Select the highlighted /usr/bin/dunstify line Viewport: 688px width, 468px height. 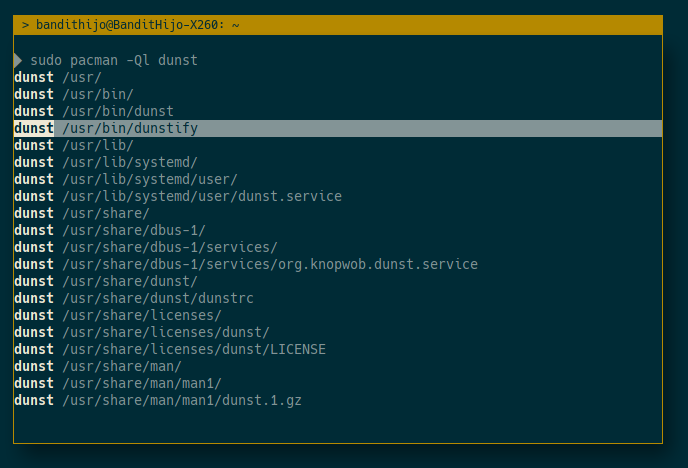pos(130,128)
